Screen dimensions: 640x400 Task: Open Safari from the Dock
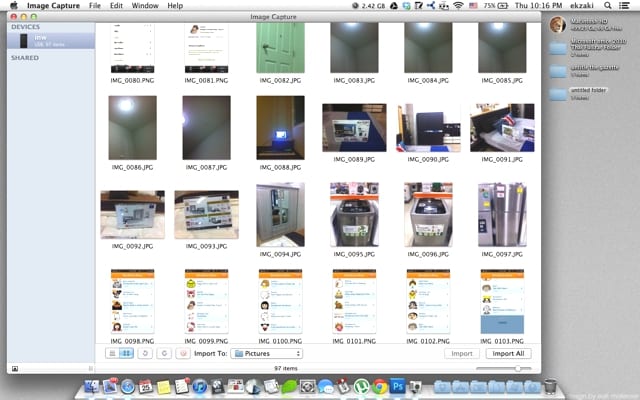[128, 386]
